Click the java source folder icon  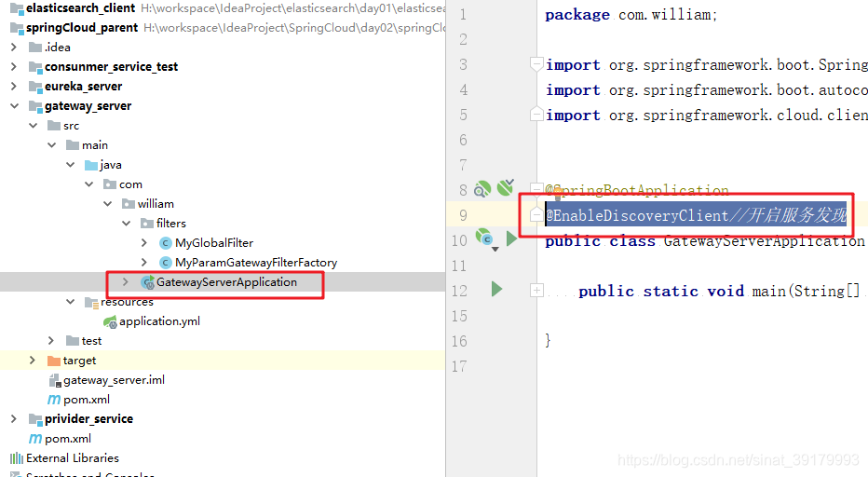point(91,165)
